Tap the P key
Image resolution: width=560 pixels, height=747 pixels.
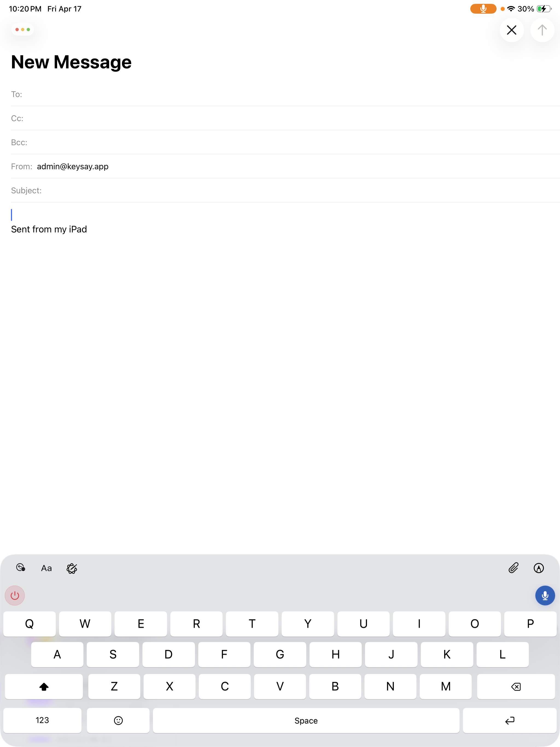click(x=530, y=624)
